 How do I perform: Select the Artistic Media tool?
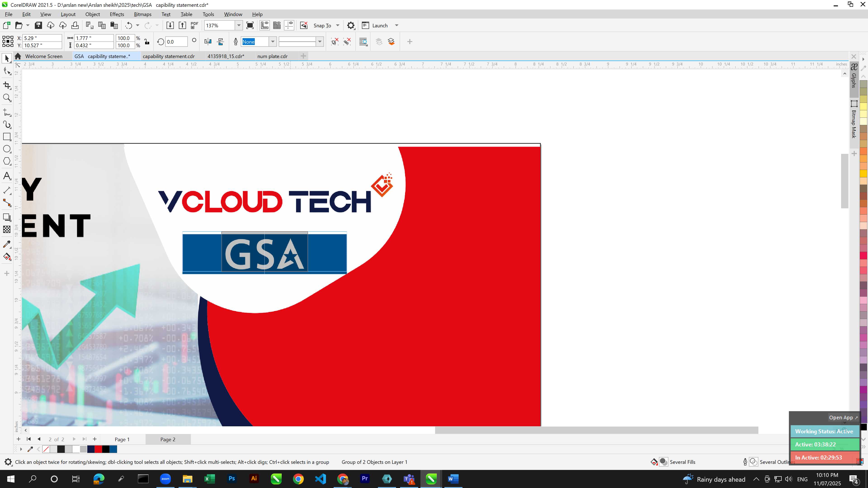7,125
